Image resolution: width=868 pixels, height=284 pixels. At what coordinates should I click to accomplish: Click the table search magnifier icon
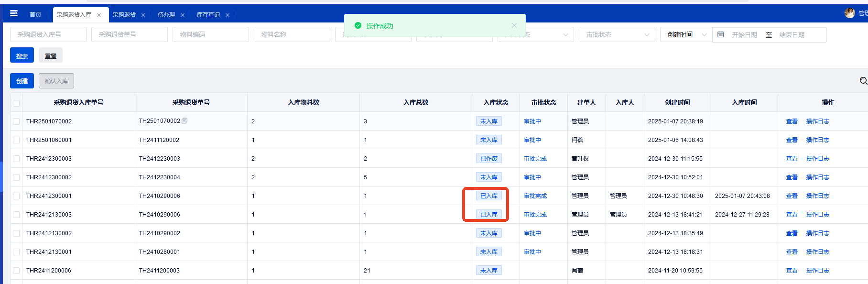coord(863,81)
